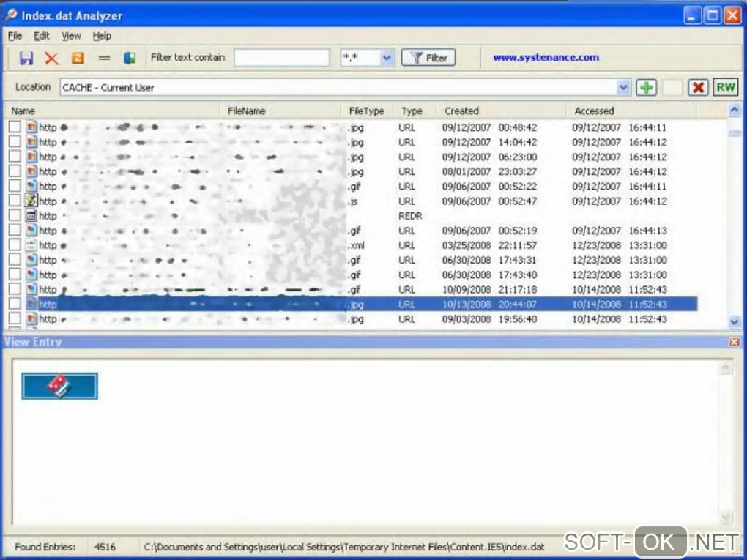
Task: Sort by FileType column header
Action: point(368,111)
